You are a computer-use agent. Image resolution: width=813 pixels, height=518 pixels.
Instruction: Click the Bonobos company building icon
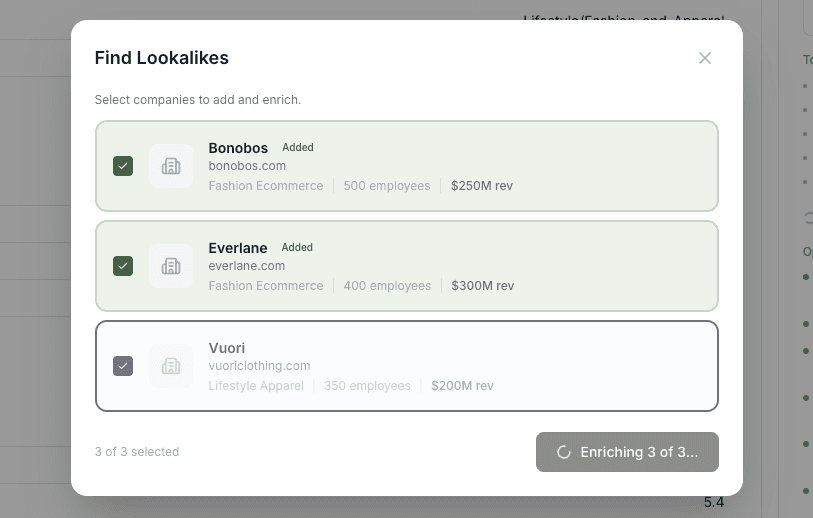coord(171,166)
